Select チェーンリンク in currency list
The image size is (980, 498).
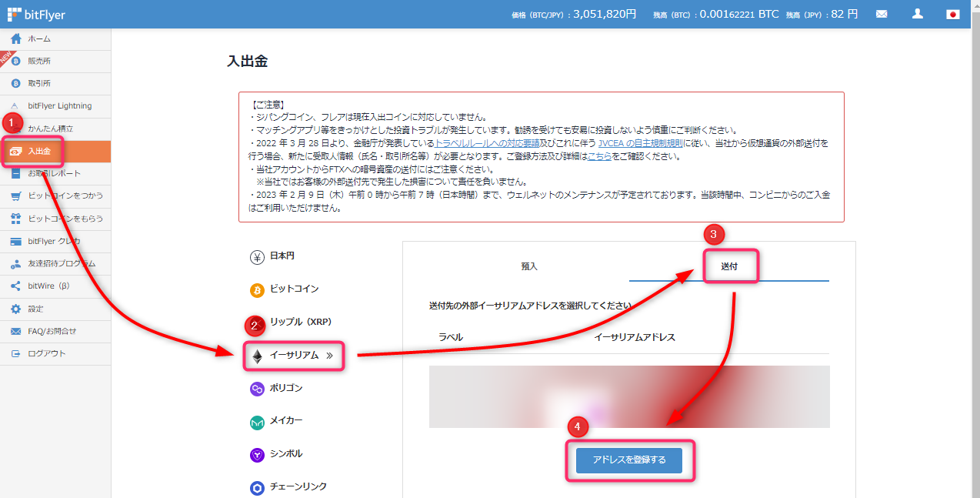point(298,488)
